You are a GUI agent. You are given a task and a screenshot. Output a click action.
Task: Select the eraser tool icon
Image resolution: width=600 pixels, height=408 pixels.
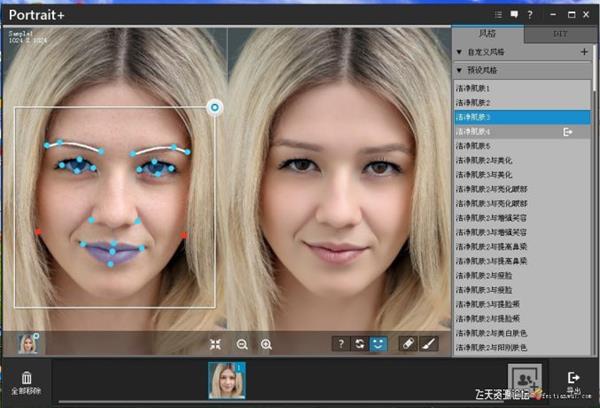click(407, 343)
